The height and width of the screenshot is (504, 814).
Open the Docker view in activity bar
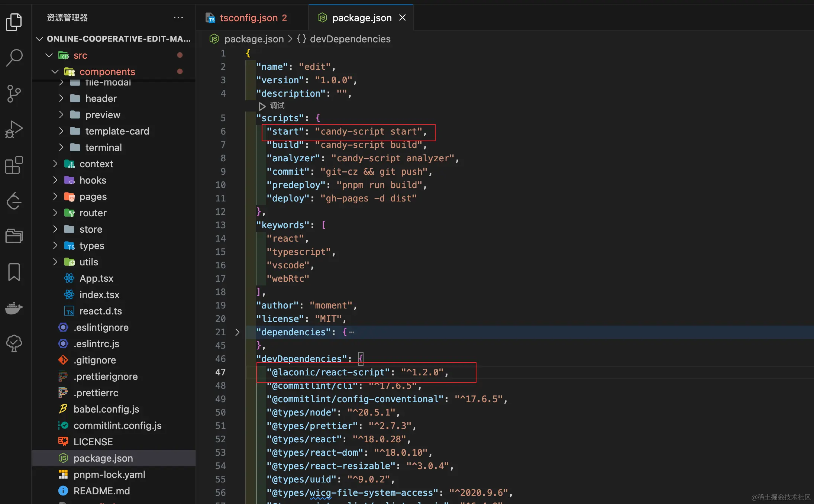coord(14,308)
